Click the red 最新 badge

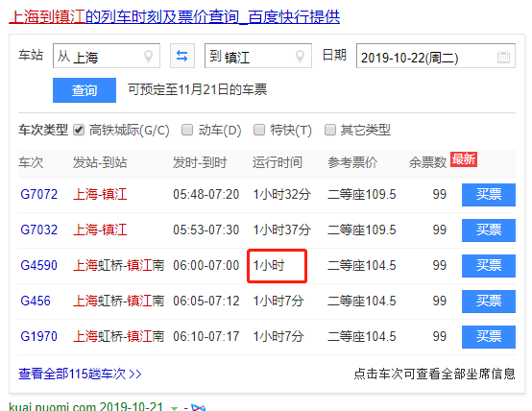click(x=464, y=159)
